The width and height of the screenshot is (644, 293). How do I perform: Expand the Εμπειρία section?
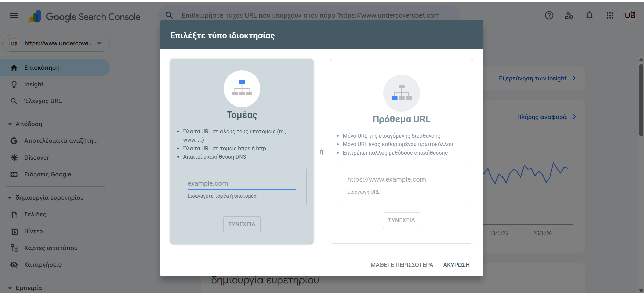10,288
